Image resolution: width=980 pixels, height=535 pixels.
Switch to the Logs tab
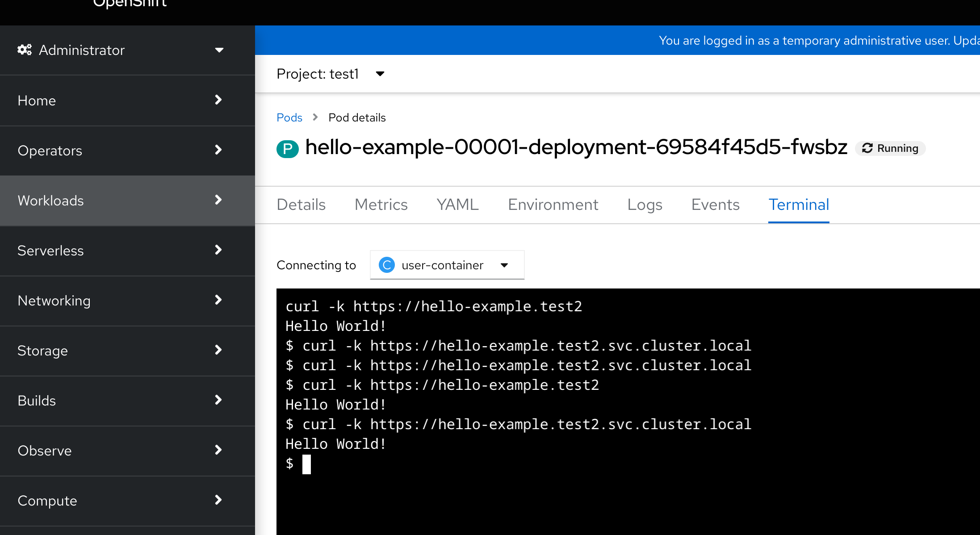644,205
